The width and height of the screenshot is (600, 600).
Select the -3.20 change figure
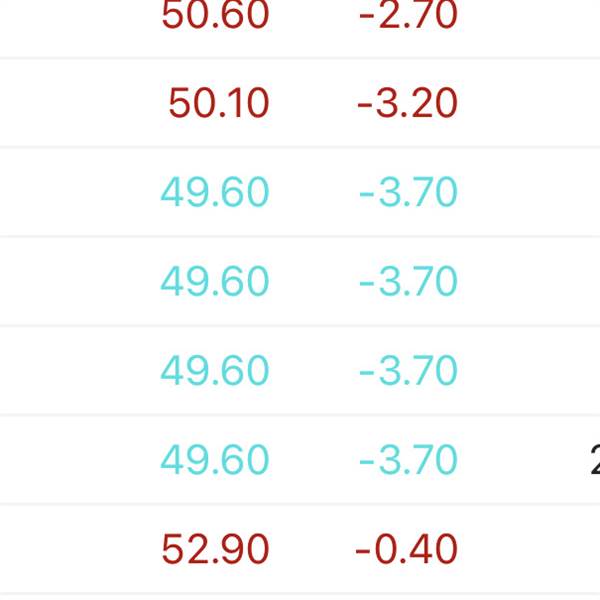coord(407,103)
